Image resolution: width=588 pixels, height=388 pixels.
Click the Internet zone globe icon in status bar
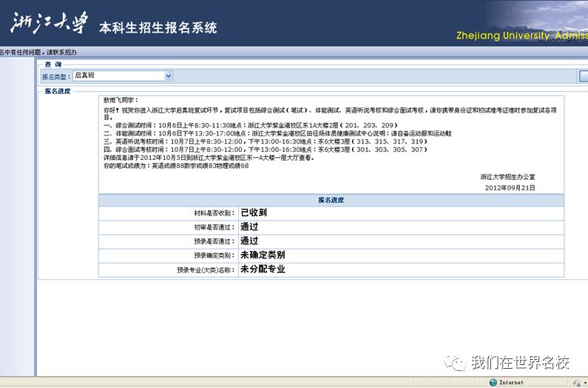493,382
